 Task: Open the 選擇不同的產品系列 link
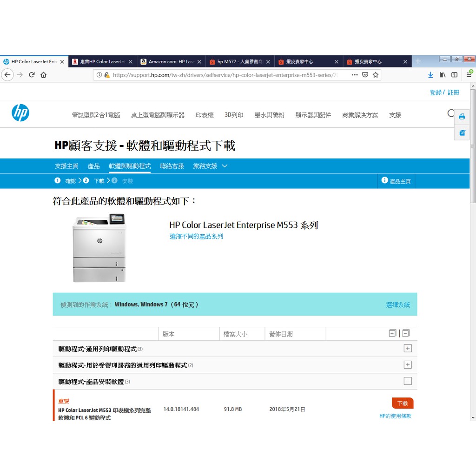point(195,236)
